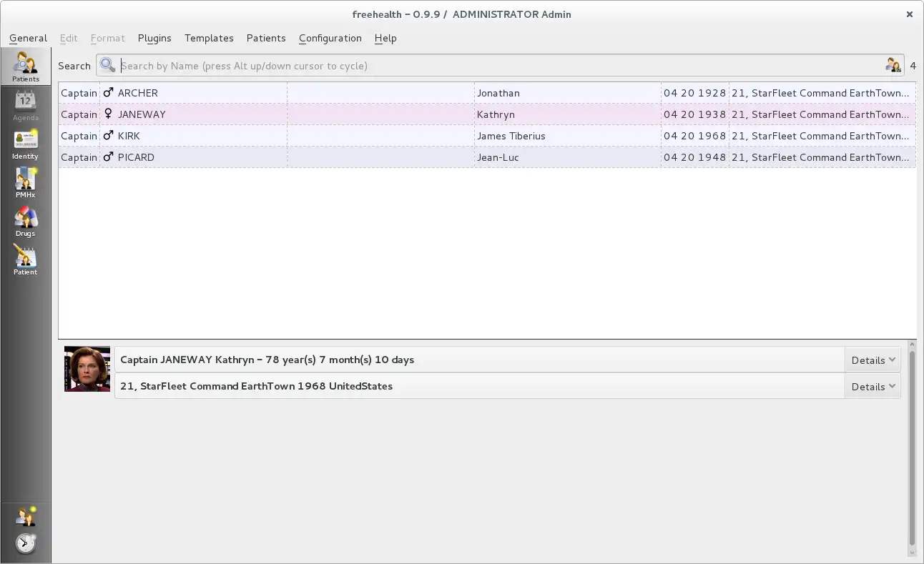Image resolution: width=924 pixels, height=564 pixels.
Task: Click the female symbol beside JANEWAY
Action: point(109,114)
